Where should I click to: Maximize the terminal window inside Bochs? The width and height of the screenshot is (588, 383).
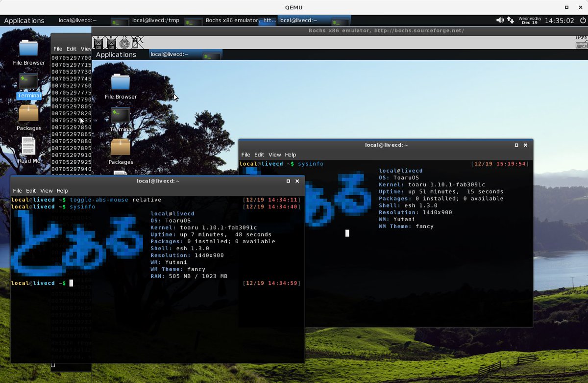click(516, 145)
